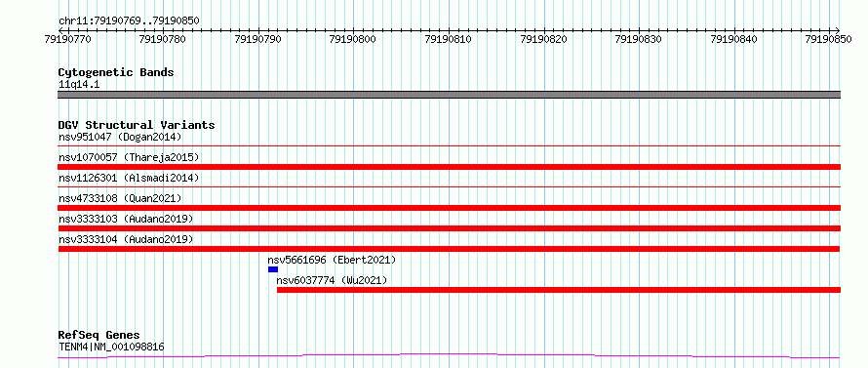Click ruler position 79190840
Image resolution: width=868 pixels, height=368 pixels.
click(734, 39)
